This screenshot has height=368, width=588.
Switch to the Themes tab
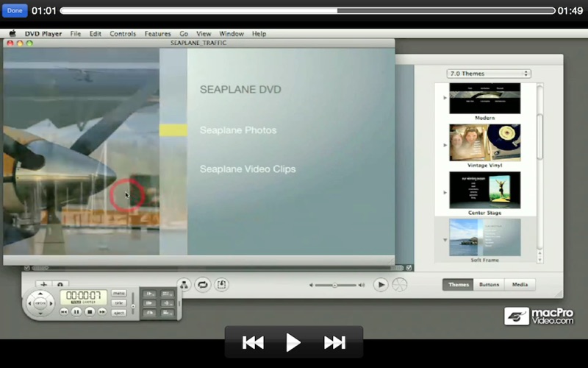[x=458, y=285]
